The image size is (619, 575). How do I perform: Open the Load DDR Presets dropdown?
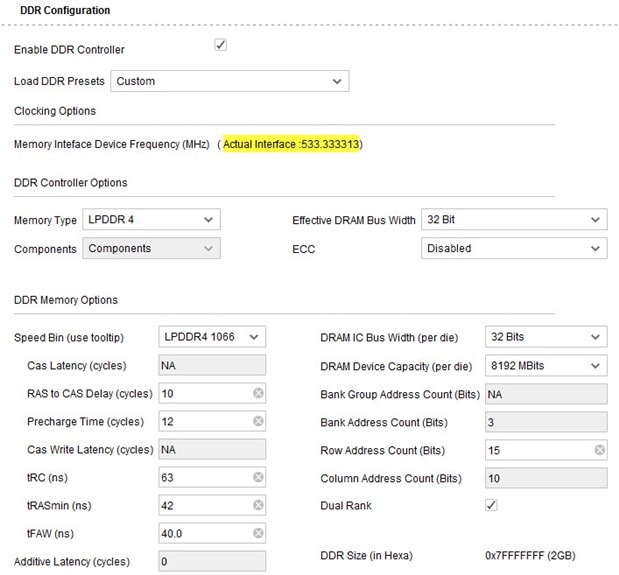click(229, 81)
